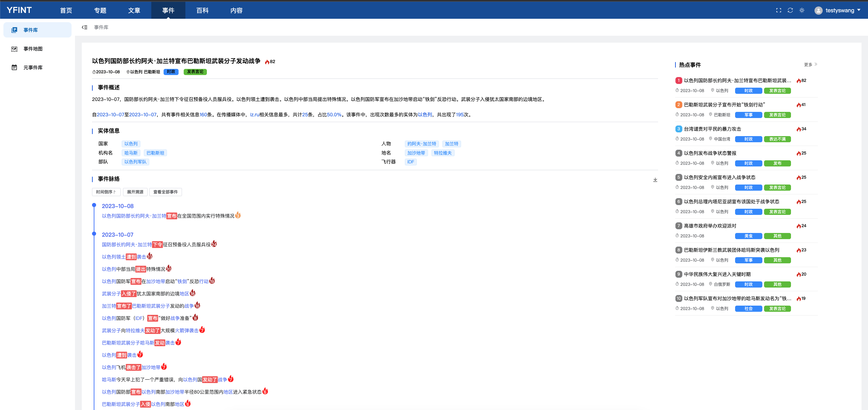
Task: Switch to the 百科 tab
Action: (x=202, y=10)
